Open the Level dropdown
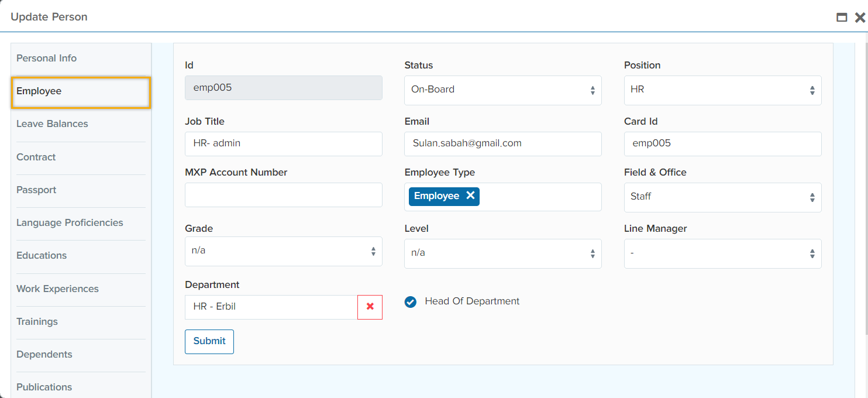 (502, 253)
